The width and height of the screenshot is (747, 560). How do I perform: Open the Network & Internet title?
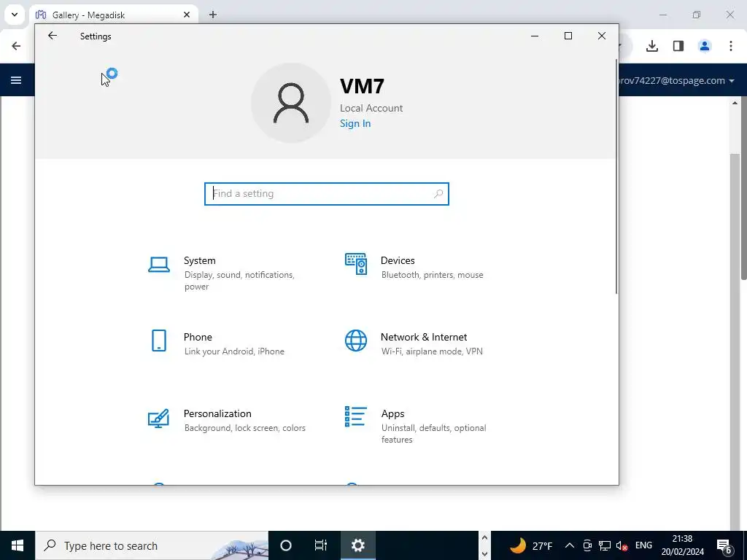click(424, 337)
